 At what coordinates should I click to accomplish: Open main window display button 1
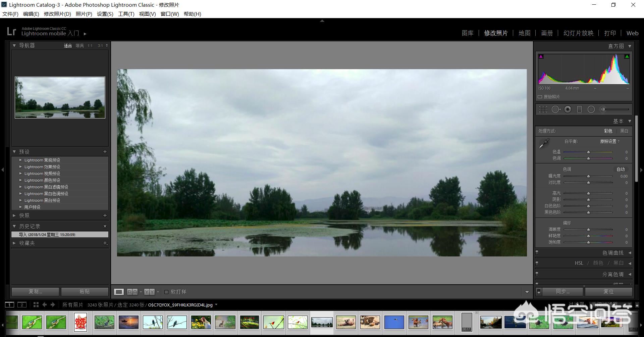9,305
